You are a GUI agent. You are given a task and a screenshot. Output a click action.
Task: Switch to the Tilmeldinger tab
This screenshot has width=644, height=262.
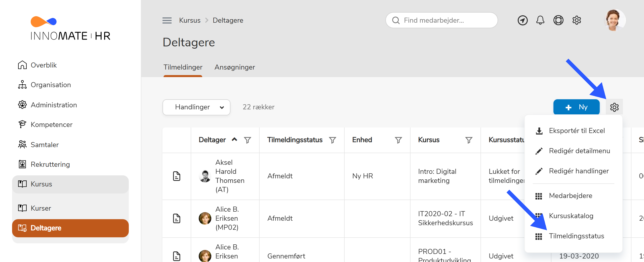[183, 67]
